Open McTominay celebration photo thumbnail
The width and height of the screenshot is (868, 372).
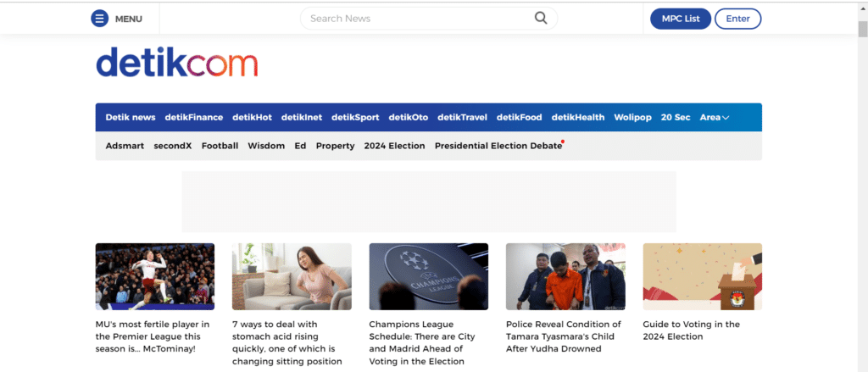click(155, 276)
